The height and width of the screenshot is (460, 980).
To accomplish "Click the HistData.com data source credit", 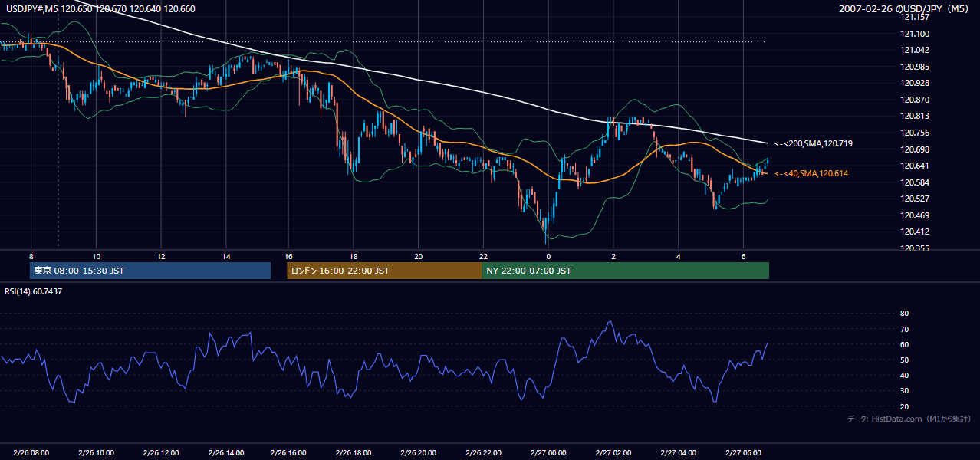I will tap(909, 419).
